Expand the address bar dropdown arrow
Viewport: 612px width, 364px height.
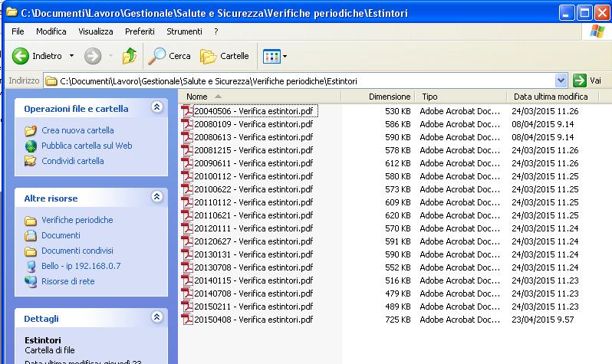tap(561, 80)
